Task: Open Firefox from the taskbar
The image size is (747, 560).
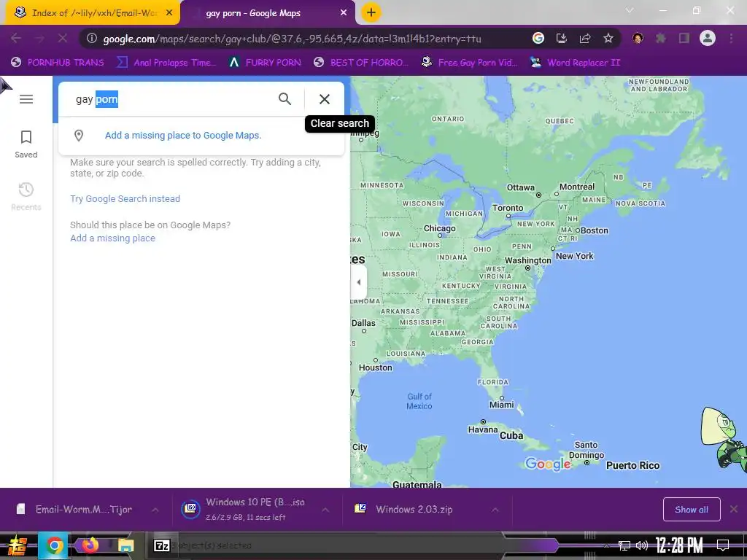Action: (90, 545)
